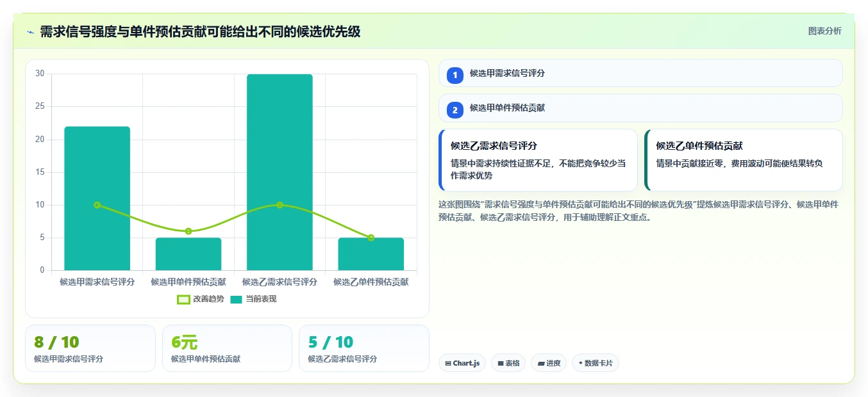Click the tall 候选乙需求信号评分 bar

coord(280,172)
